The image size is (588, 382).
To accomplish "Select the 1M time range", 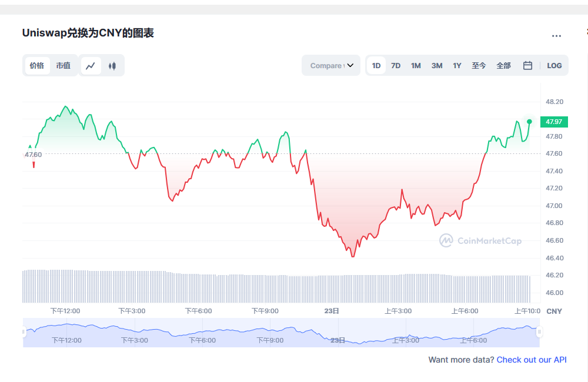I will 416,66.
